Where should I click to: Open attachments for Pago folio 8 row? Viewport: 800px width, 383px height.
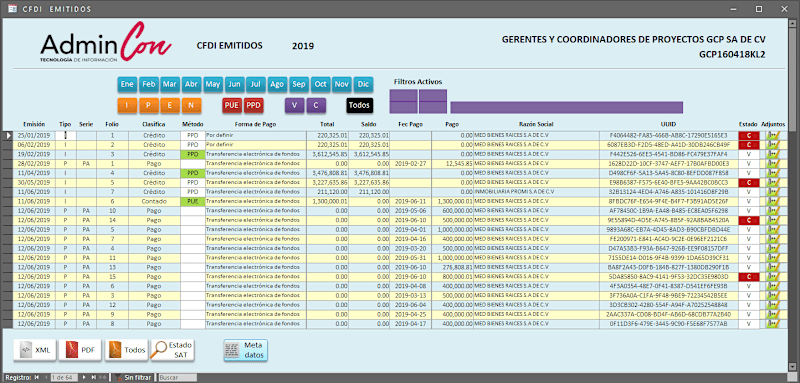(x=774, y=324)
